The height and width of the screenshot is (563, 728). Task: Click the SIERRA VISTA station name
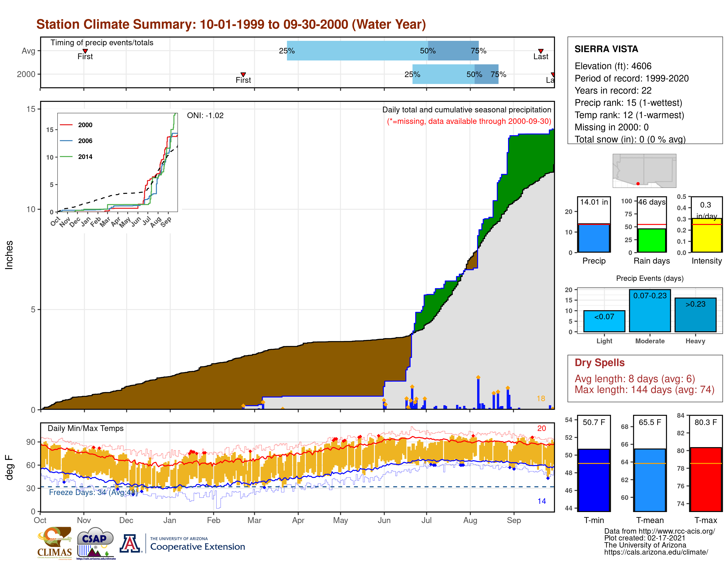[606, 49]
